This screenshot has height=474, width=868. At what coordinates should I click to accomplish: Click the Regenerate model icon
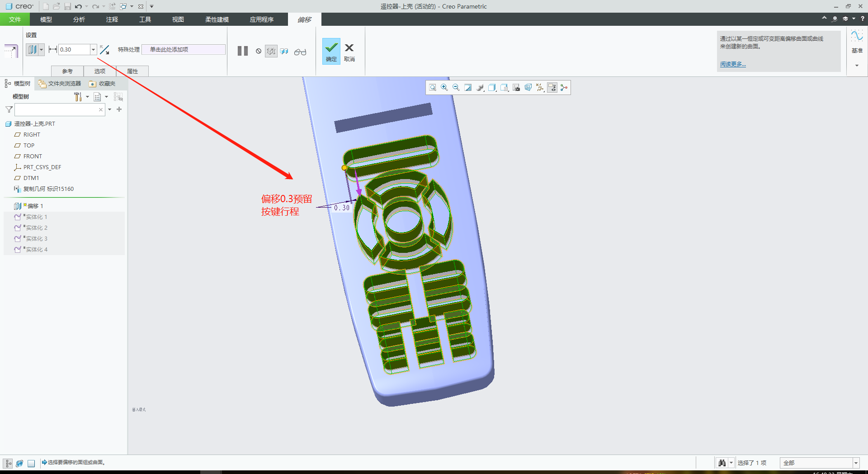(112, 6)
